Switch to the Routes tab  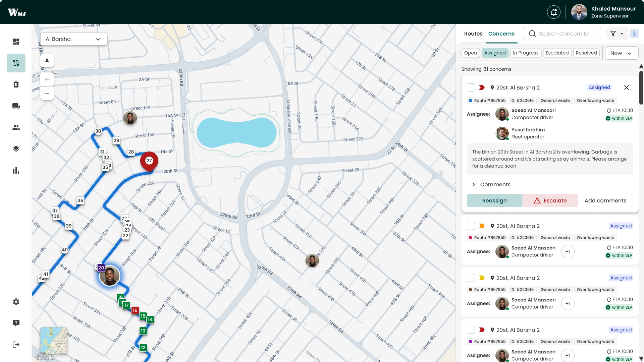pyautogui.click(x=473, y=34)
